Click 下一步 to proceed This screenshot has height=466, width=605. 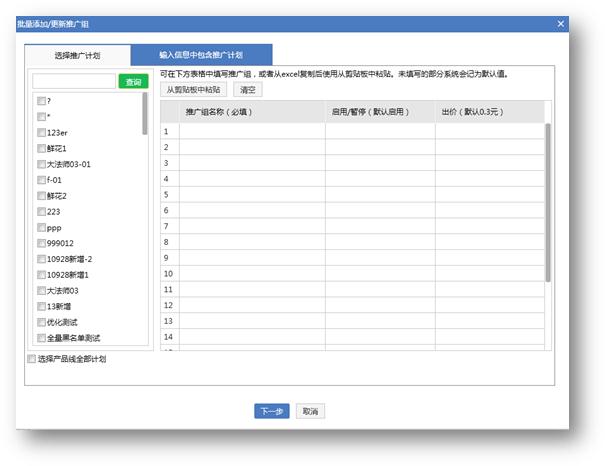click(272, 411)
